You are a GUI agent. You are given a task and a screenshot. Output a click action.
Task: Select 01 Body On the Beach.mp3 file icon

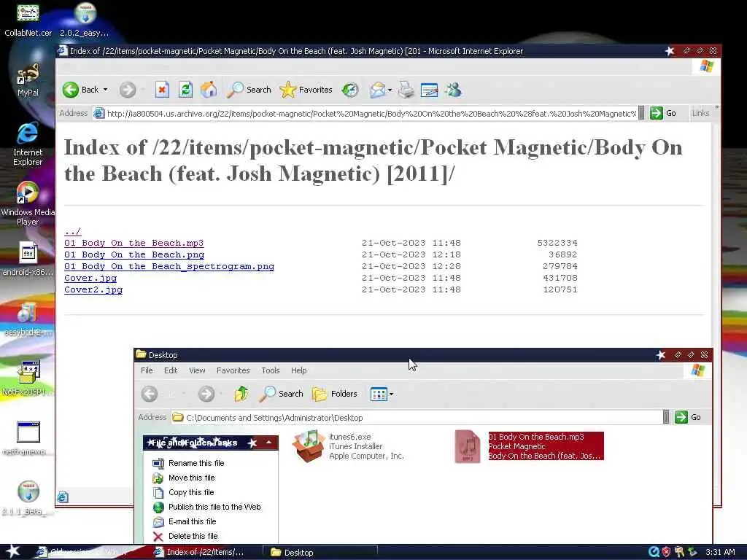tap(468, 446)
